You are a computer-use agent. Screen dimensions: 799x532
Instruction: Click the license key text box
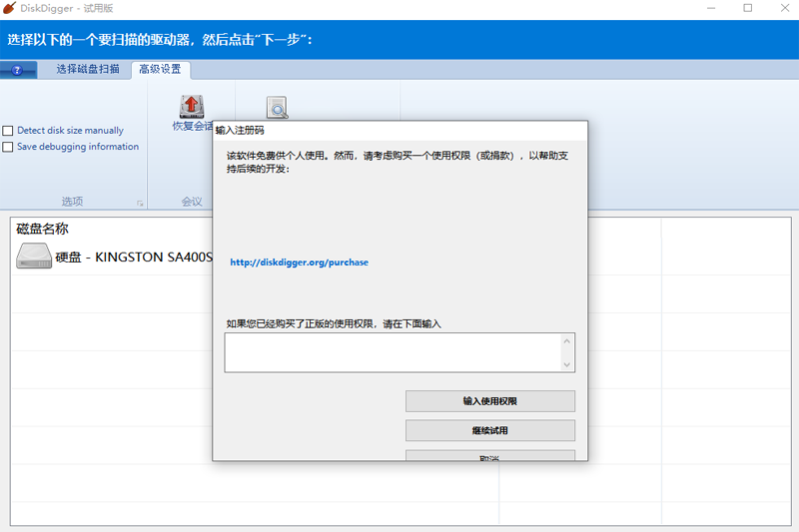point(394,352)
